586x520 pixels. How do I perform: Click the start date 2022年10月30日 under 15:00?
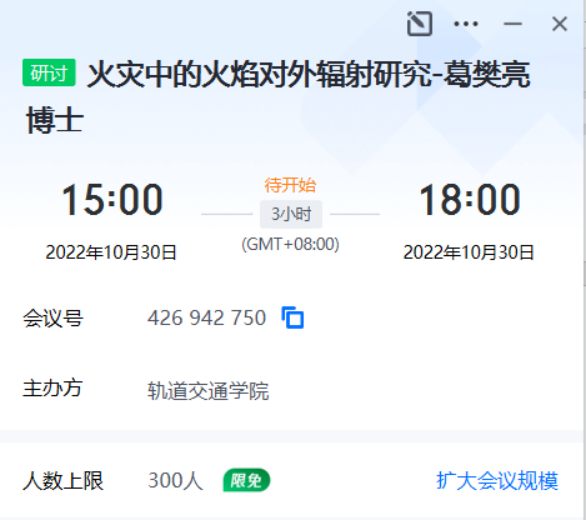click(x=111, y=252)
